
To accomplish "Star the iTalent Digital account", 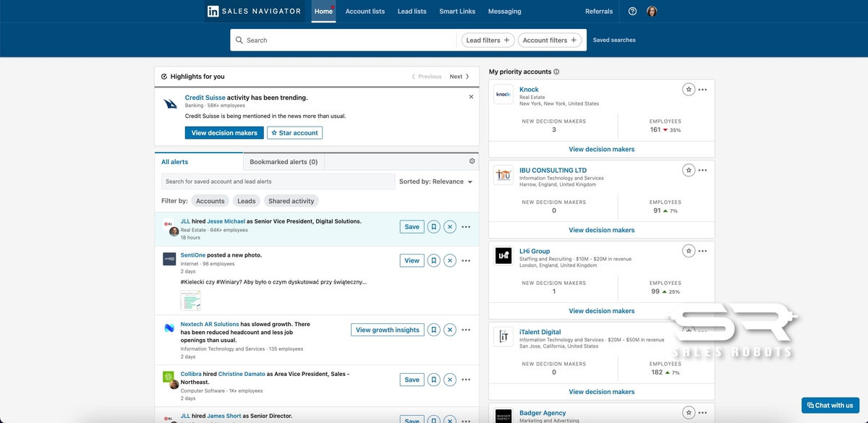I will (x=689, y=332).
